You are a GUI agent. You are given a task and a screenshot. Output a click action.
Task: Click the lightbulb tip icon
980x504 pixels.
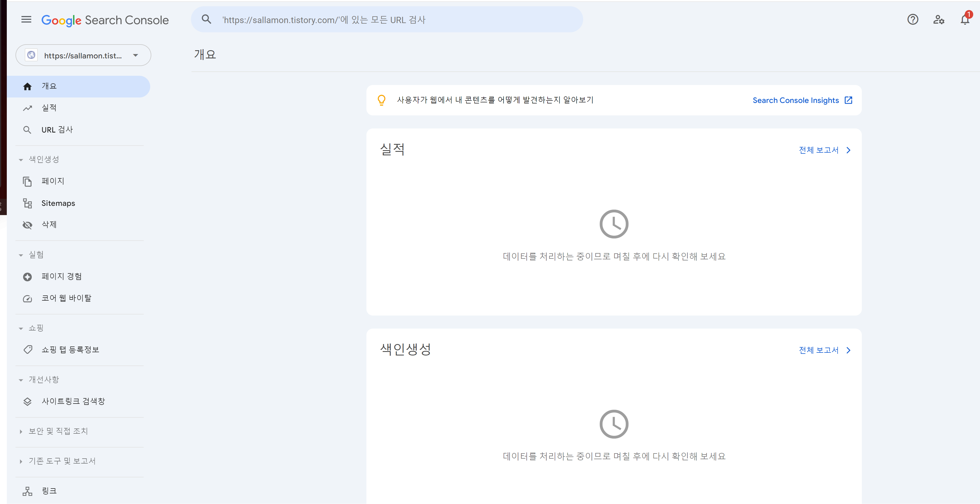point(381,100)
